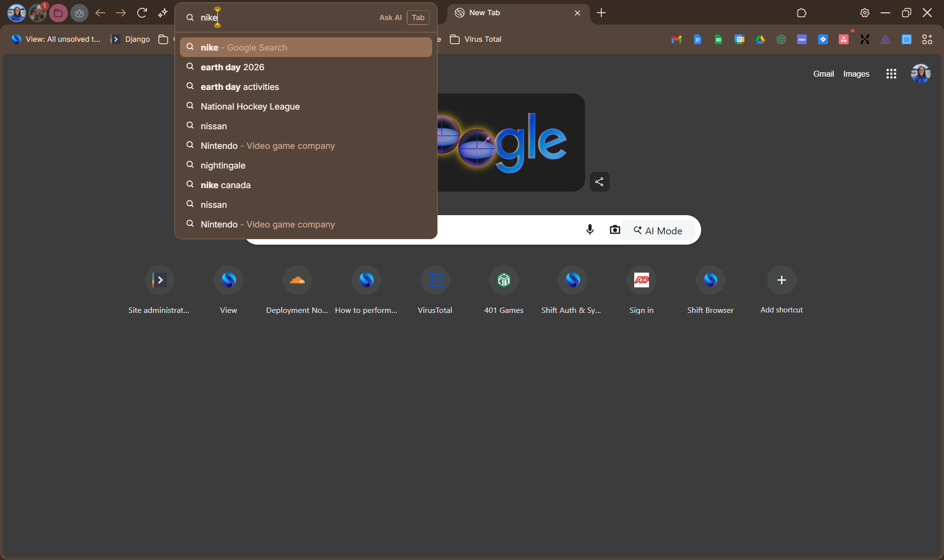Open the Sign in ADP shortcut

(x=641, y=290)
